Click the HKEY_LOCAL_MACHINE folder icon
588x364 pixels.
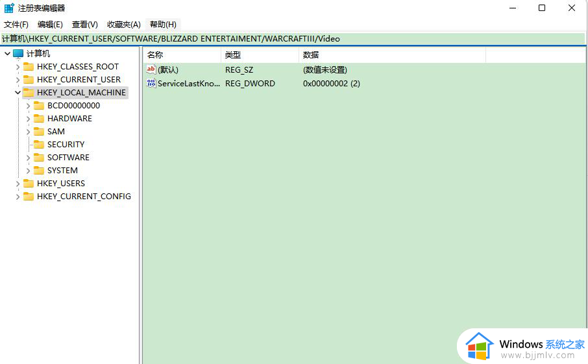point(29,93)
